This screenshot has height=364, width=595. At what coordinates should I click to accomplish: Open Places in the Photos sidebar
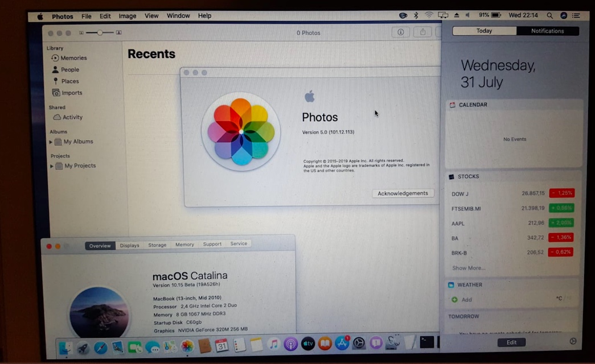[65, 81]
